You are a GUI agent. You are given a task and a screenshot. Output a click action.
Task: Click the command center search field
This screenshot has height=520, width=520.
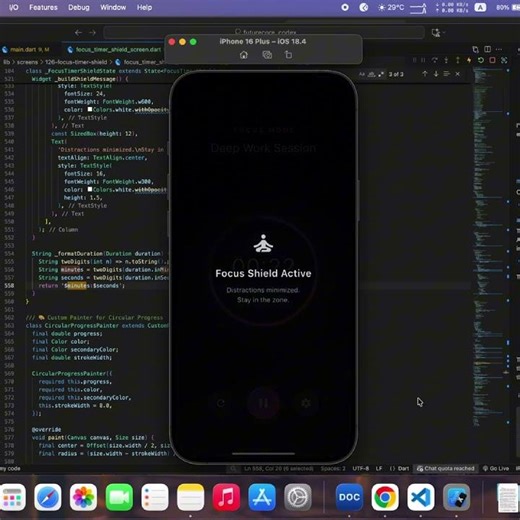coord(264,32)
